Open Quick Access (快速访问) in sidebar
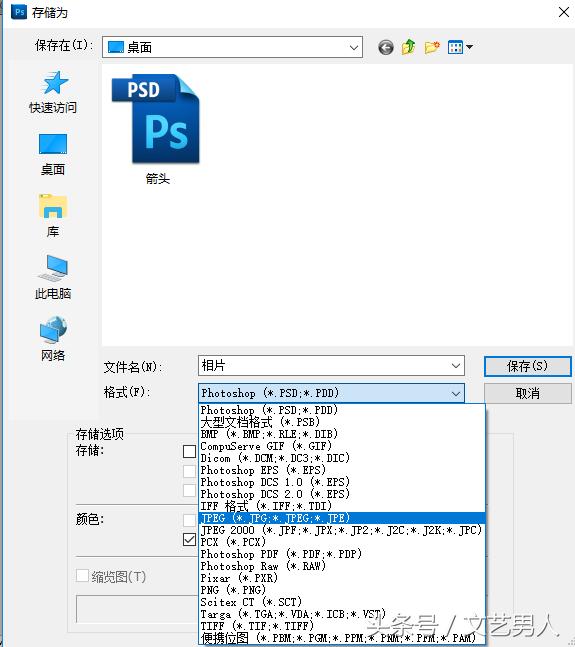Image resolution: width=575 pixels, height=647 pixels. 53,92
